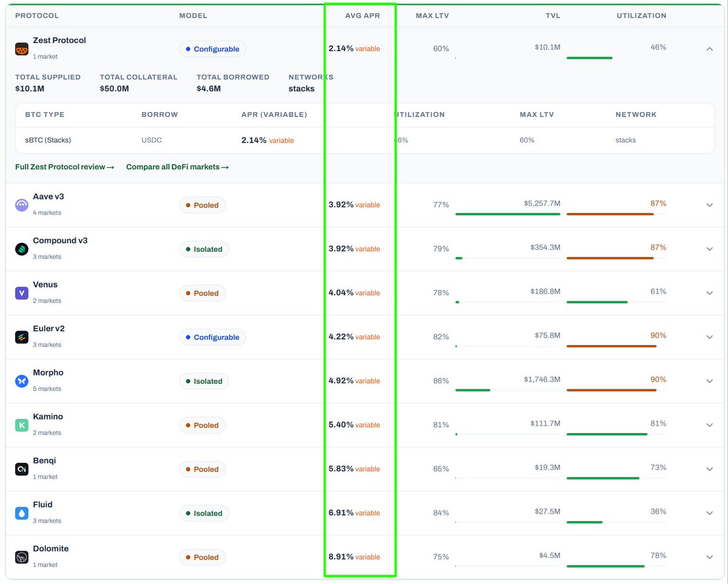728x584 pixels.
Task: Click the sBTC (Stacks) market cell
Action: [48, 140]
